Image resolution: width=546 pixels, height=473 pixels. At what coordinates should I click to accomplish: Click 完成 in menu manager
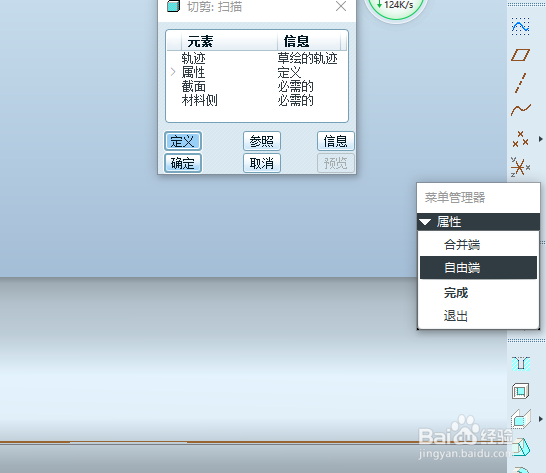[x=478, y=293]
